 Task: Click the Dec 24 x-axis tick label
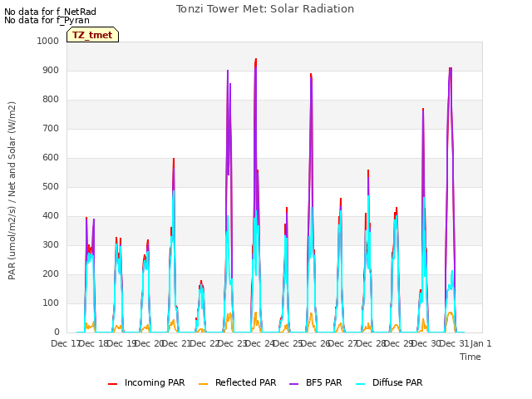260,343
